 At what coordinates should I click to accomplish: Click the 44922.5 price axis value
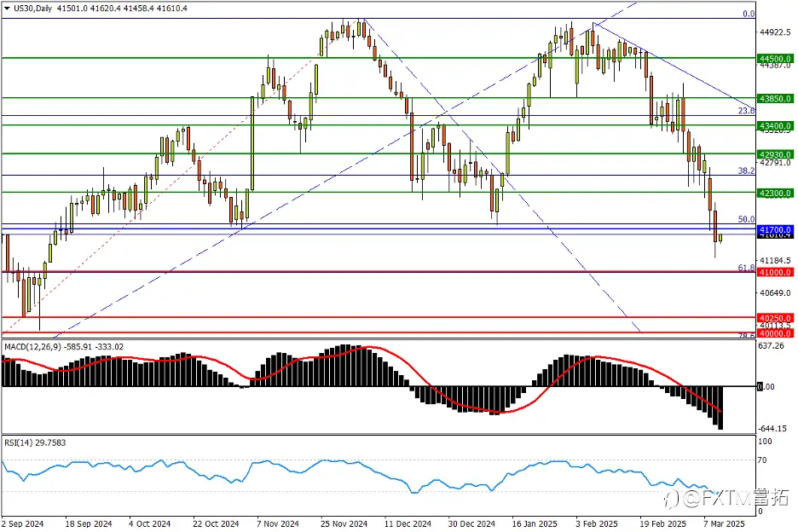[775, 32]
